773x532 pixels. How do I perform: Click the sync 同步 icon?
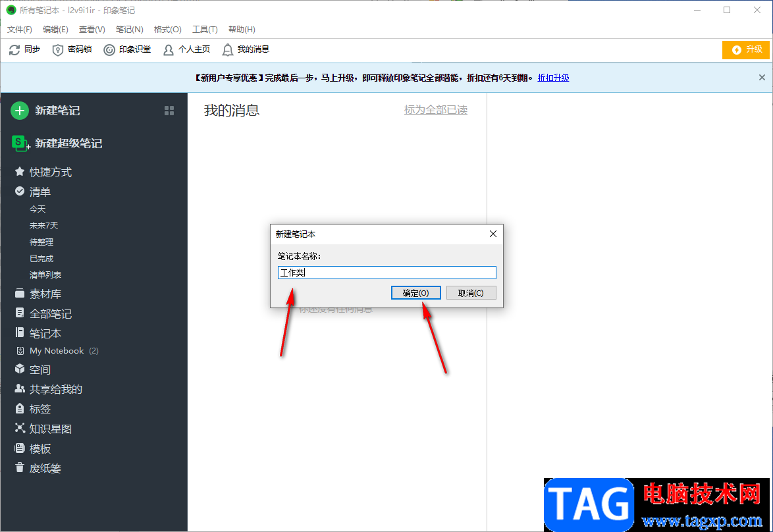click(14, 49)
